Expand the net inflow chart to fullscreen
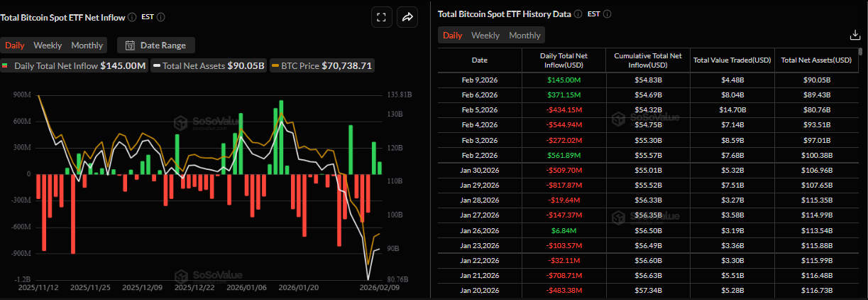 click(381, 18)
